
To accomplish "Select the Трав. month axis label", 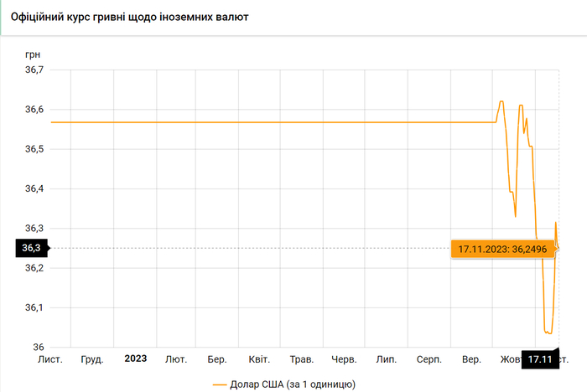I will (301, 359).
